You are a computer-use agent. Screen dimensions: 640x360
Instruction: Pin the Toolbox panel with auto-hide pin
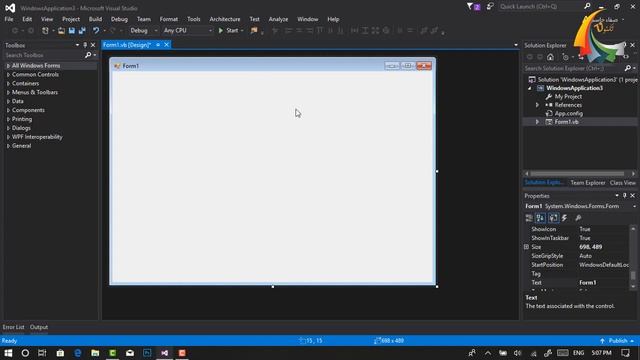click(85, 45)
